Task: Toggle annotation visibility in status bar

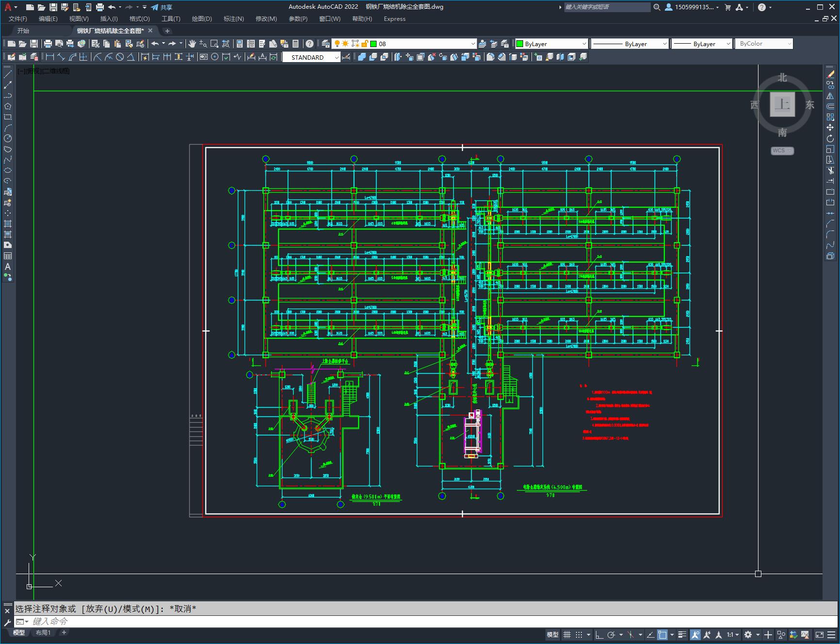Action: coord(695,634)
